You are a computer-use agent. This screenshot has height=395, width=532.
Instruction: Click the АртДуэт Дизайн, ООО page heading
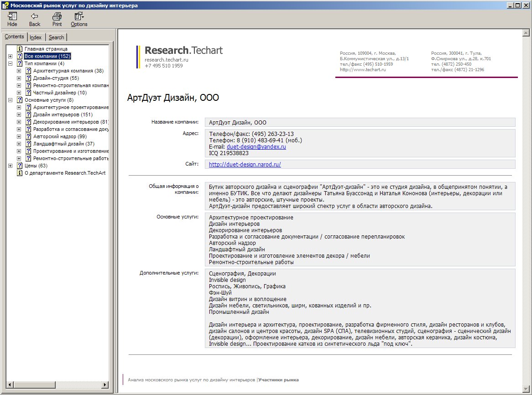tap(173, 98)
